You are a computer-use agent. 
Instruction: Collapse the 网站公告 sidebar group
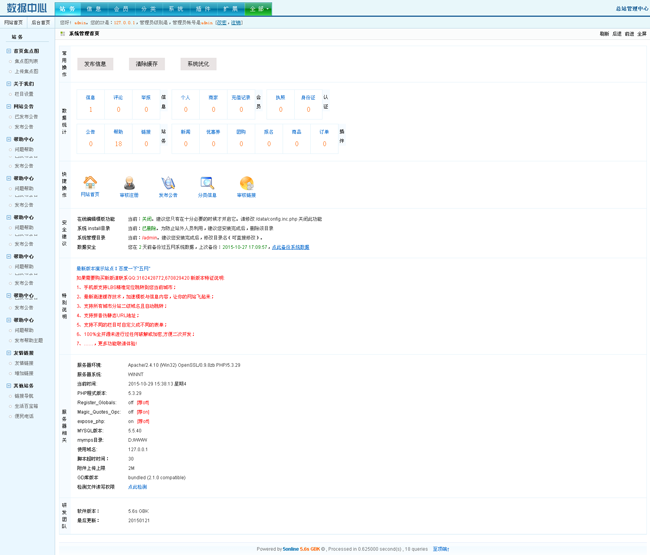coord(9,107)
